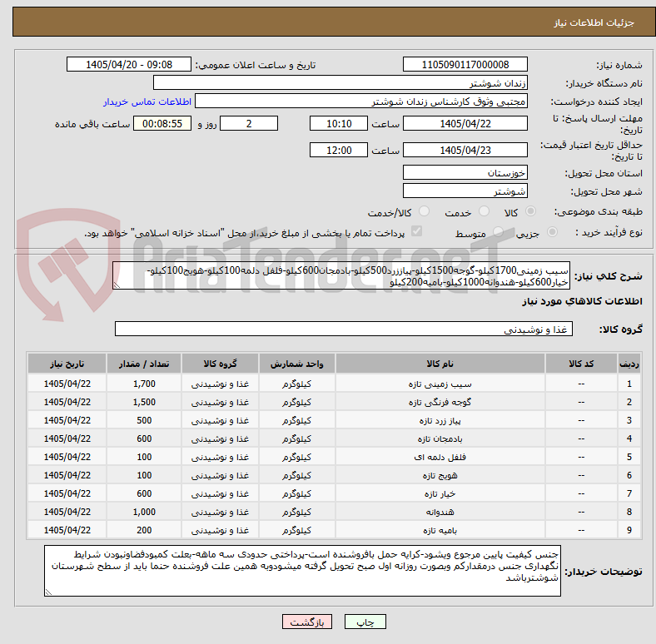Toggle the Islamic treasury payment checkbox
656x644 pixels.
pos(416,231)
